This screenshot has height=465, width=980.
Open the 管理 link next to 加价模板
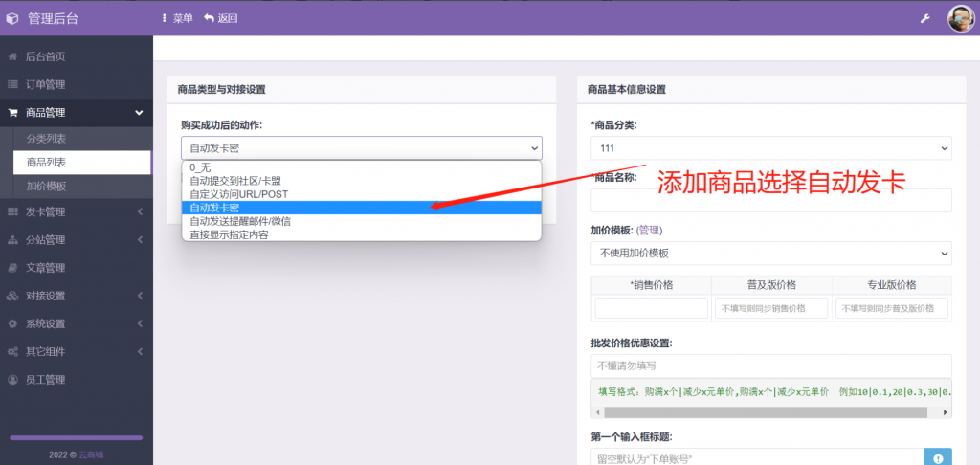[649, 231]
